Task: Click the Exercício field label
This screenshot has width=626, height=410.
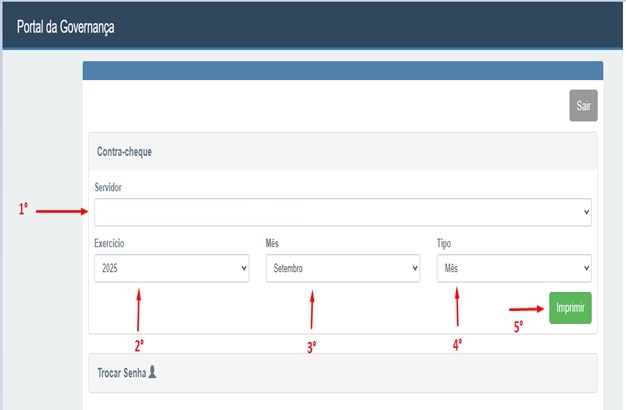Action: tap(110, 243)
